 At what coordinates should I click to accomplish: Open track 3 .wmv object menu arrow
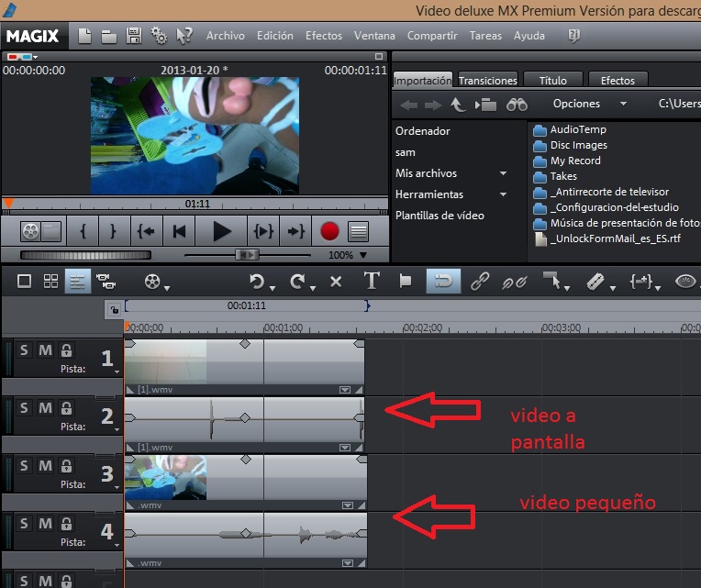click(348, 505)
